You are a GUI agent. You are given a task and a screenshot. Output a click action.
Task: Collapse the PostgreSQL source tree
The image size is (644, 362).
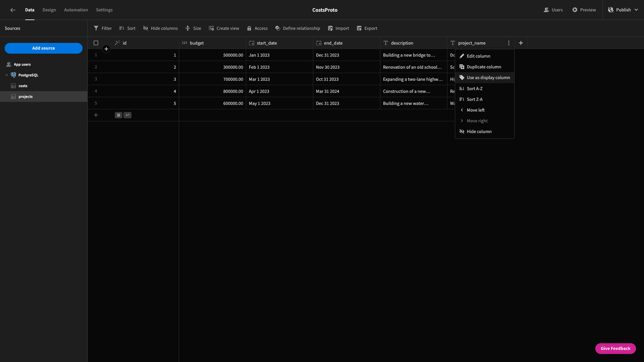click(x=7, y=75)
